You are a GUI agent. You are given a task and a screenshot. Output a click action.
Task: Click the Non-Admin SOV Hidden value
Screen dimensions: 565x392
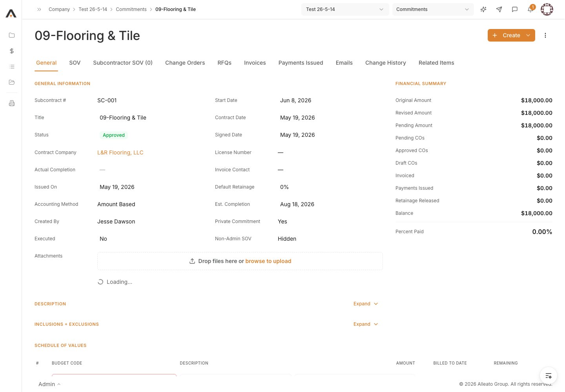point(287,239)
